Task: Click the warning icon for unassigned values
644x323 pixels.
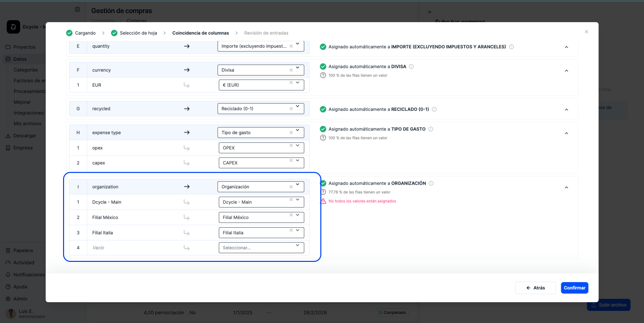Action: pos(323,201)
